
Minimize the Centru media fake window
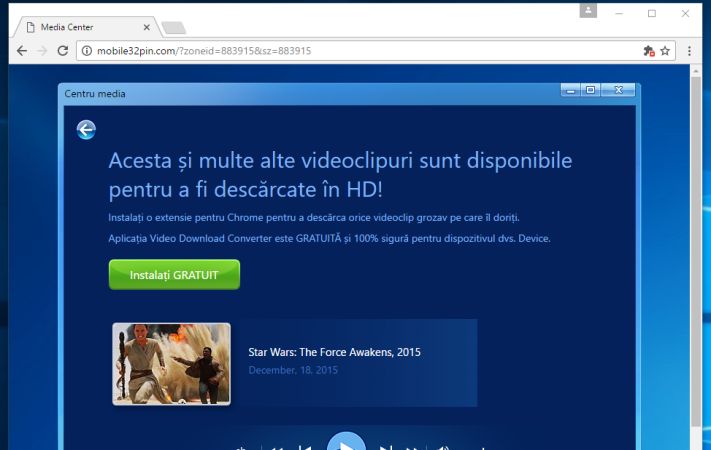click(x=570, y=90)
